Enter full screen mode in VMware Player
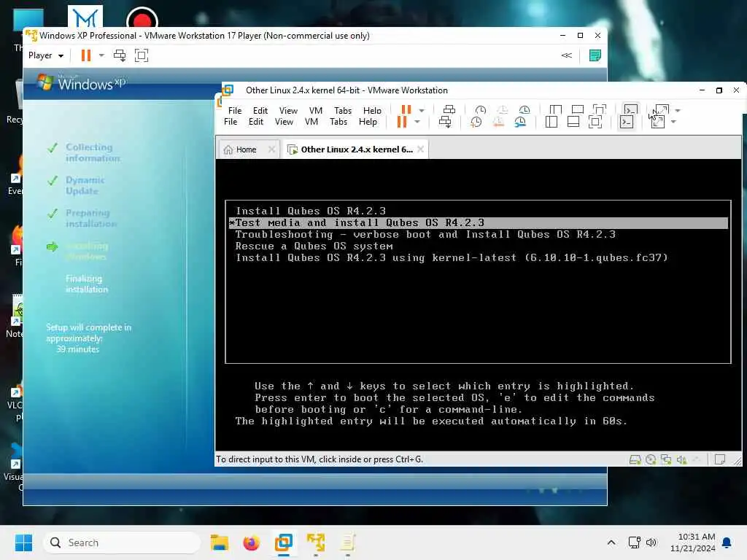The image size is (747, 560). pos(142,55)
